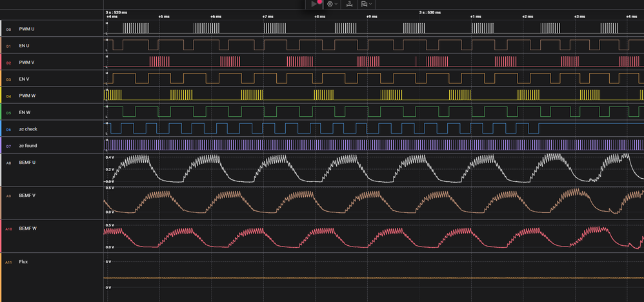Image resolution: width=644 pixels, height=302 pixels.
Task: Select the zc check channel label
Action: tap(28, 129)
